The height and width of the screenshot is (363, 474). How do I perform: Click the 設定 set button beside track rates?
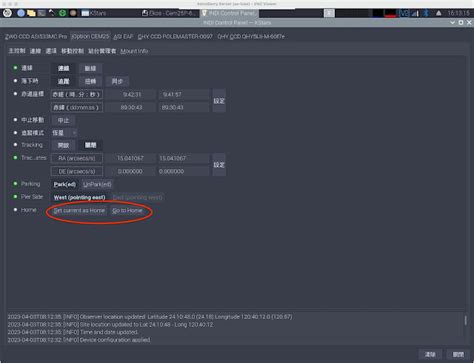click(219, 165)
